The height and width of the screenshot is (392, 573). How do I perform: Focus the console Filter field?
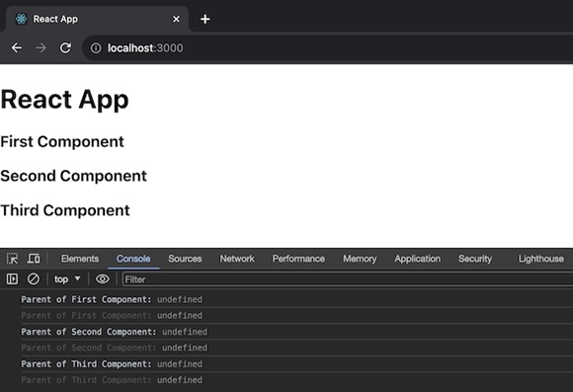(347, 279)
